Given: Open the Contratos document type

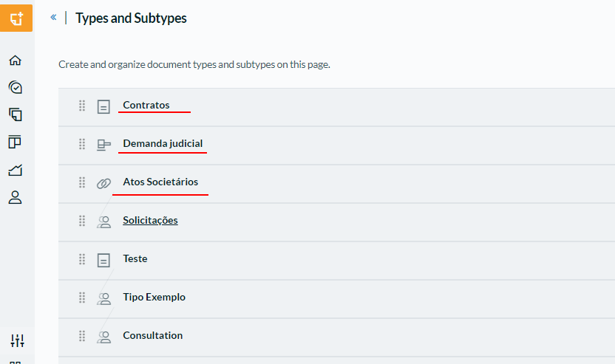Looking at the screenshot, I should click(146, 105).
